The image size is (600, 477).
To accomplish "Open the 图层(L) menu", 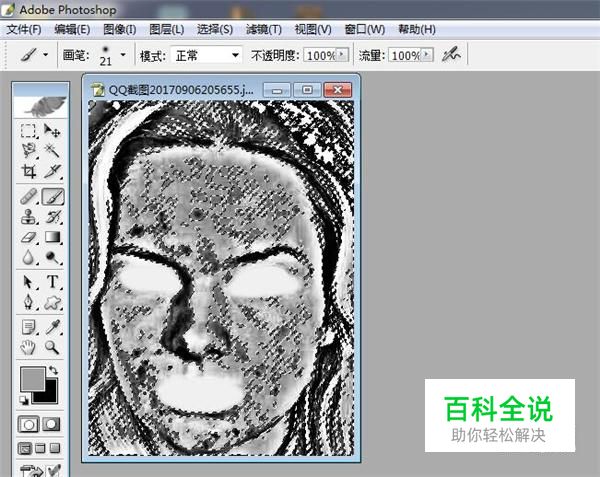I will (166, 29).
